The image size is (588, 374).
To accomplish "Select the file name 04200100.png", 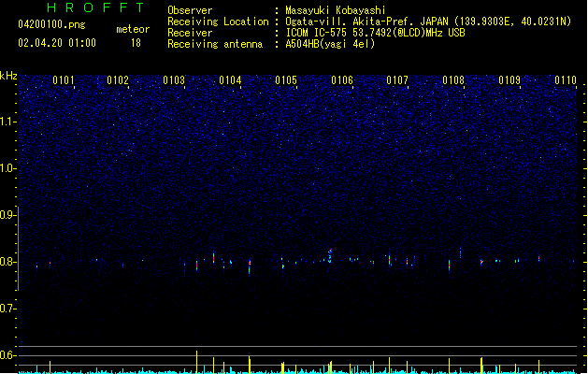I will [51, 24].
